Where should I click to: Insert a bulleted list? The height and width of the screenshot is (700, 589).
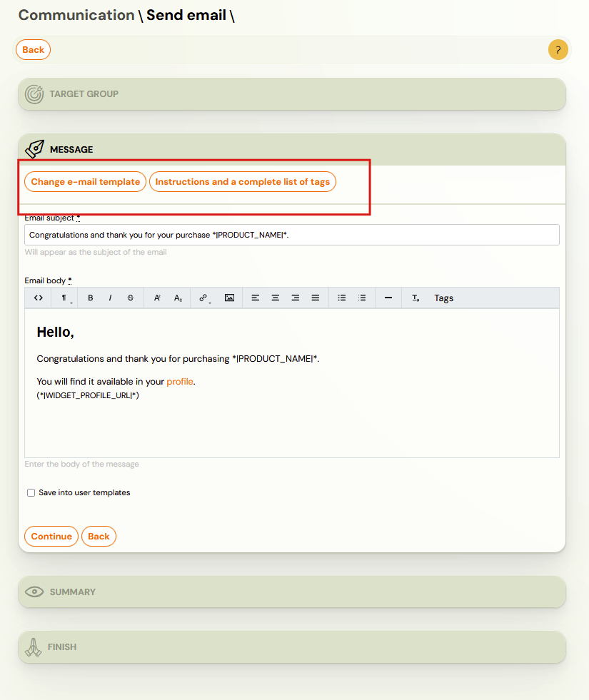click(341, 298)
